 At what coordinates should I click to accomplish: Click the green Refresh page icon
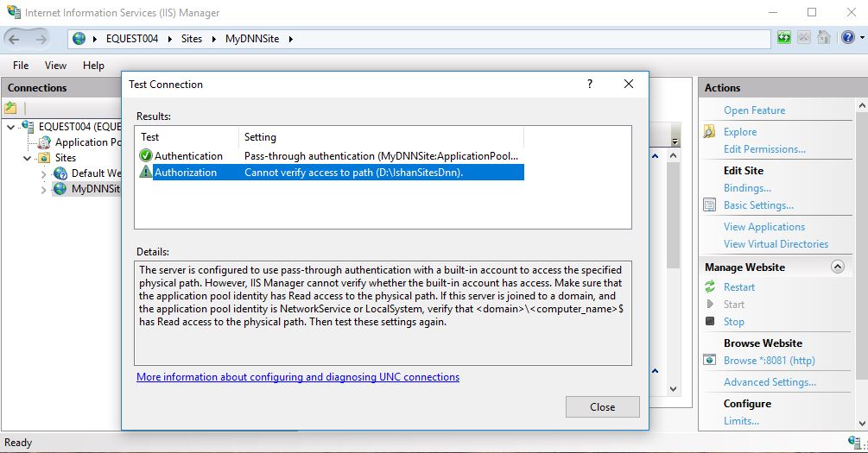click(x=784, y=38)
